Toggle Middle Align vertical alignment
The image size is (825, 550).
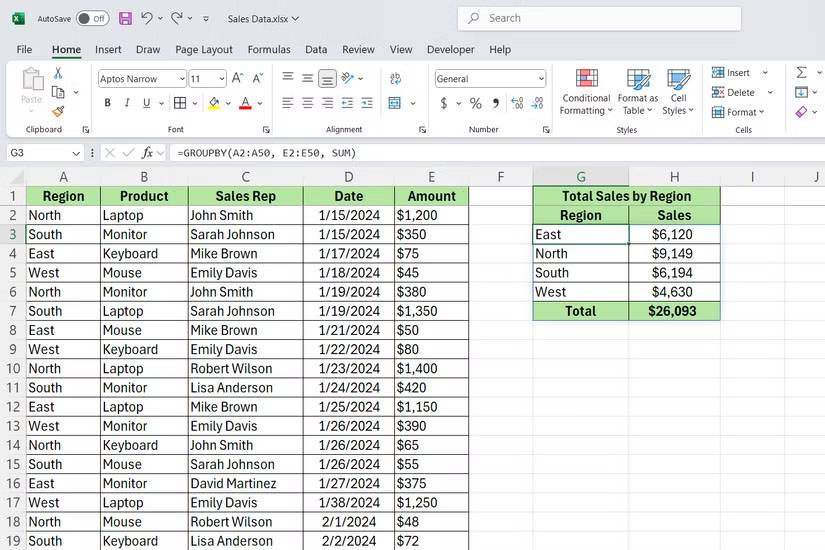[x=307, y=78]
